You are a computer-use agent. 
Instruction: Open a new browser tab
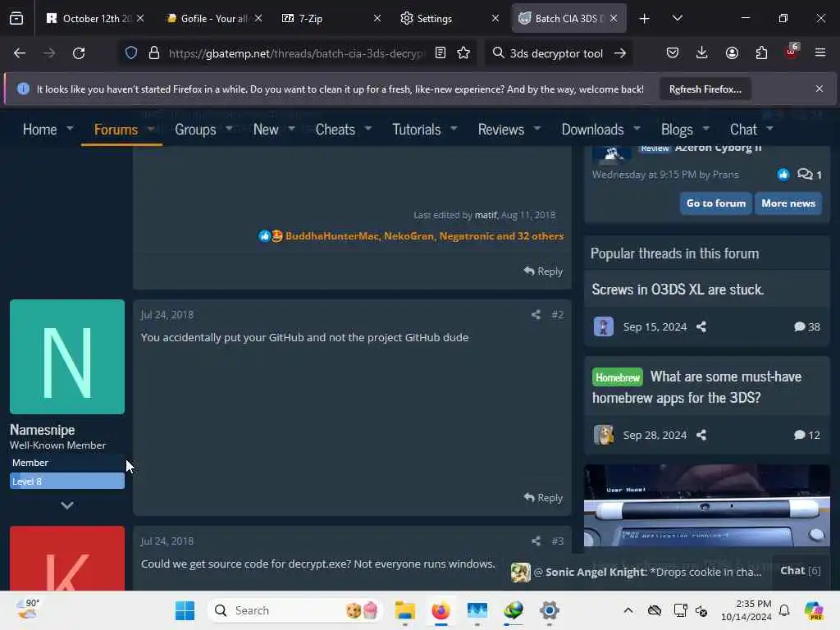point(645,19)
